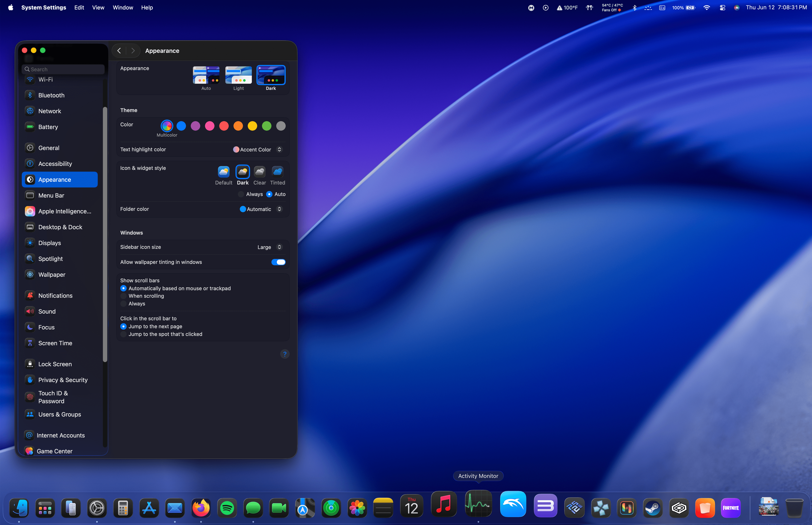Open Battery settings in sidebar

60,127
